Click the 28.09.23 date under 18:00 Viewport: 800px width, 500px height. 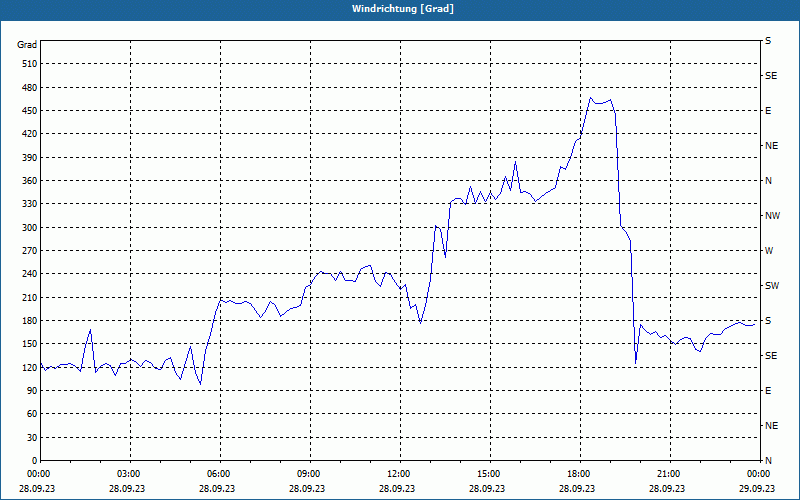point(578,488)
